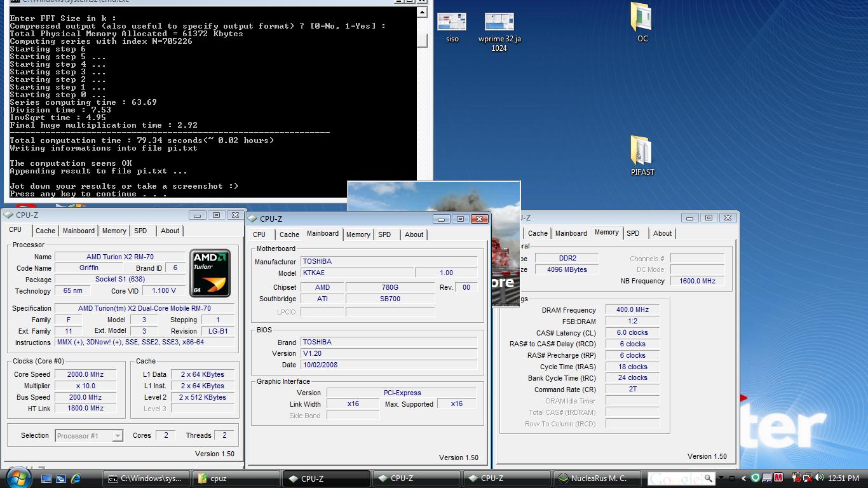Click the Socket S1 (638) package value

[x=119, y=280]
